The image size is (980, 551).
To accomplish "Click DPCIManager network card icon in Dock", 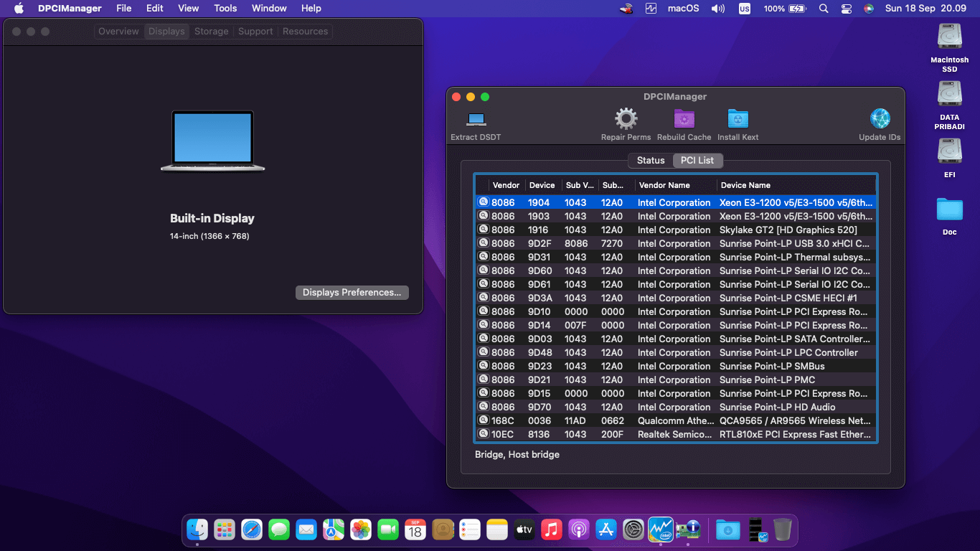I will pyautogui.click(x=688, y=529).
